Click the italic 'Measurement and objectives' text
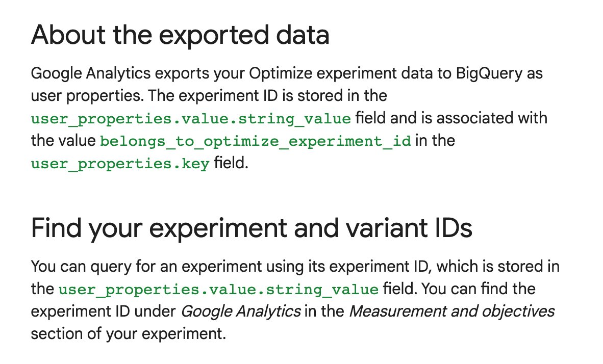The height and width of the screenshot is (364, 603). coord(452,311)
